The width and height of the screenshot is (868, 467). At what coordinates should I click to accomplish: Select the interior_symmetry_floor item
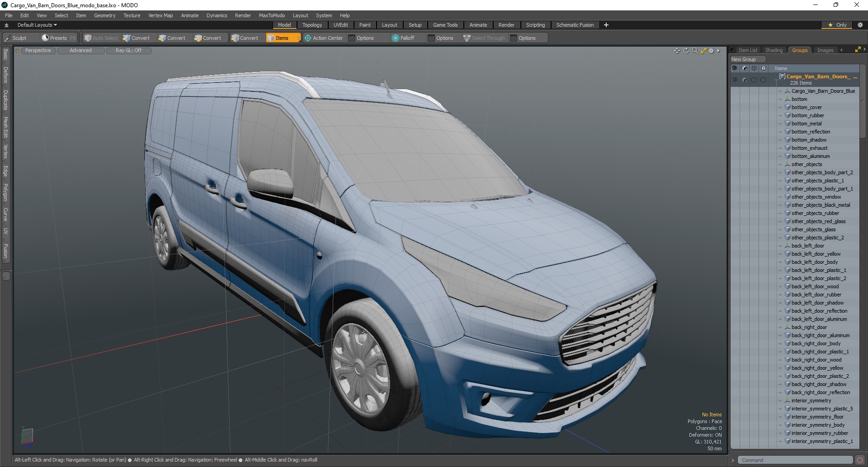coord(817,417)
